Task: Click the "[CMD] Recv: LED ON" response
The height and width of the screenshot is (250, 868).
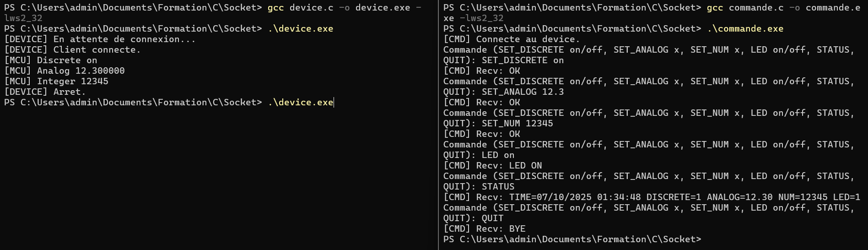Action: [x=492, y=166]
